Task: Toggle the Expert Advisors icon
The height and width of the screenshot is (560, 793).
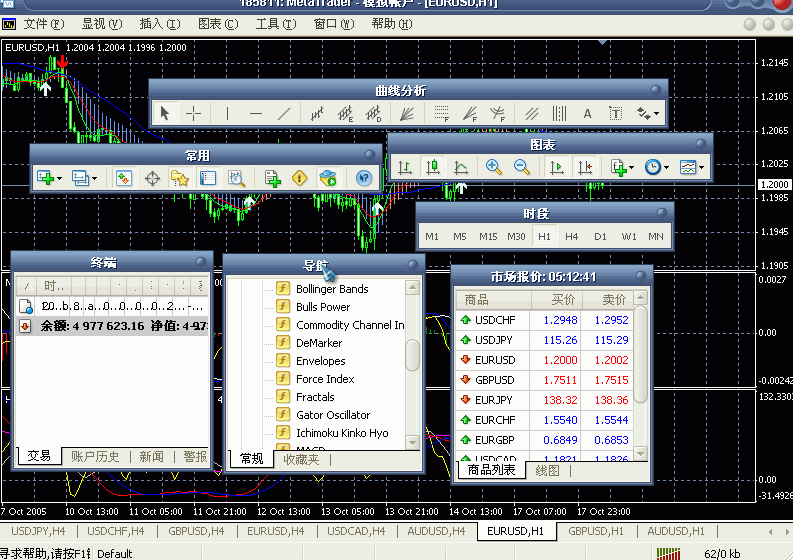Action: (328, 178)
